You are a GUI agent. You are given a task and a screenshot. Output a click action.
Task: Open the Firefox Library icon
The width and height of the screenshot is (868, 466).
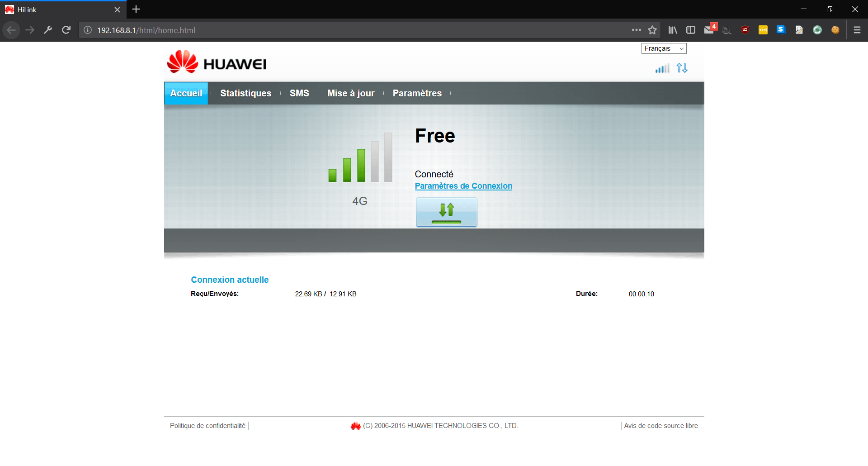point(673,30)
